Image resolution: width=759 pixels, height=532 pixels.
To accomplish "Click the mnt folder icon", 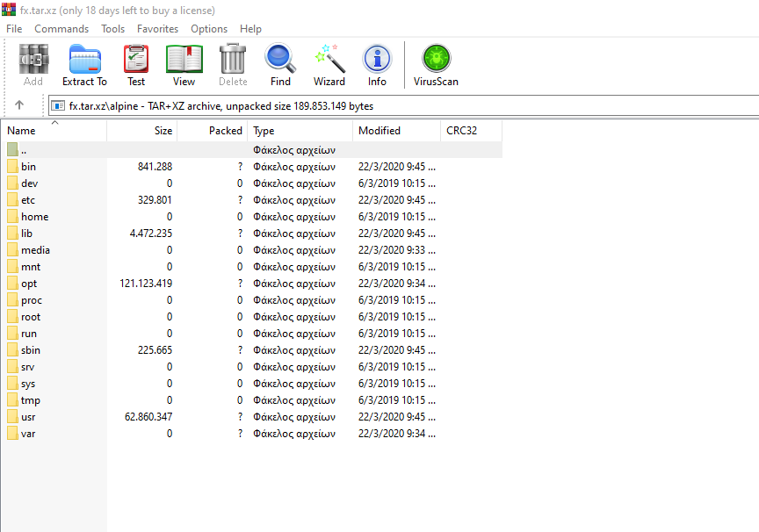I will (x=12, y=267).
